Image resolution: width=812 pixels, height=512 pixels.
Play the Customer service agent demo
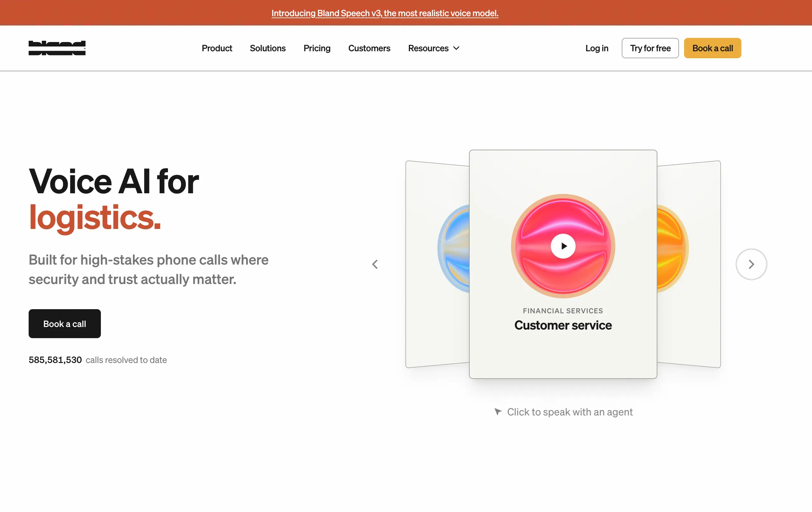pos(563,246)
